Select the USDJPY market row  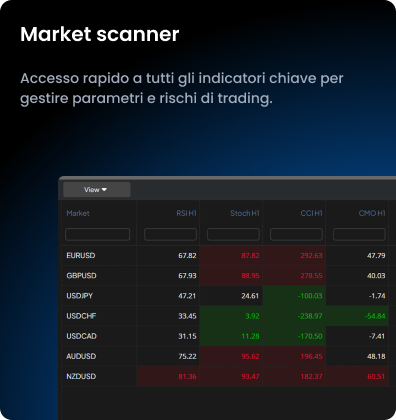coord(225,296)
